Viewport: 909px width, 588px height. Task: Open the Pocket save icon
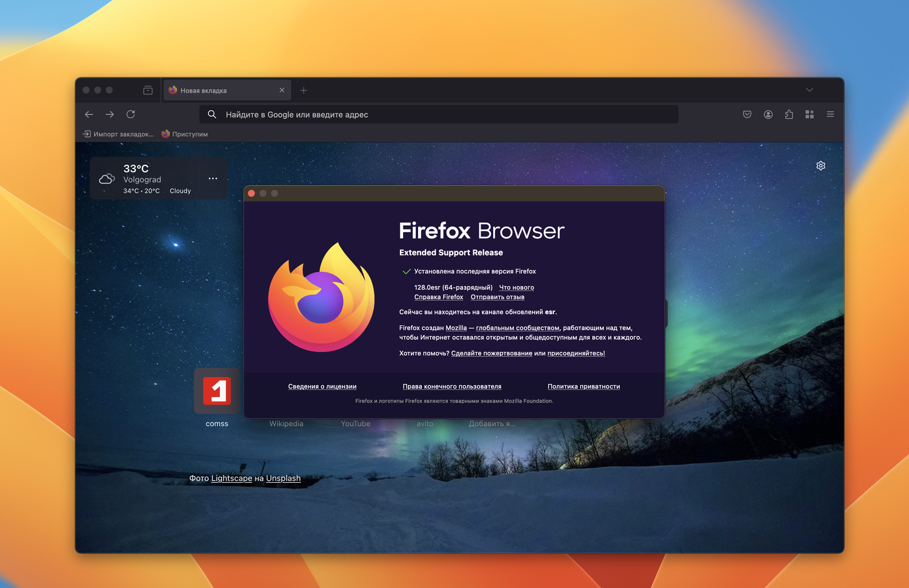[x=747, y=114]
